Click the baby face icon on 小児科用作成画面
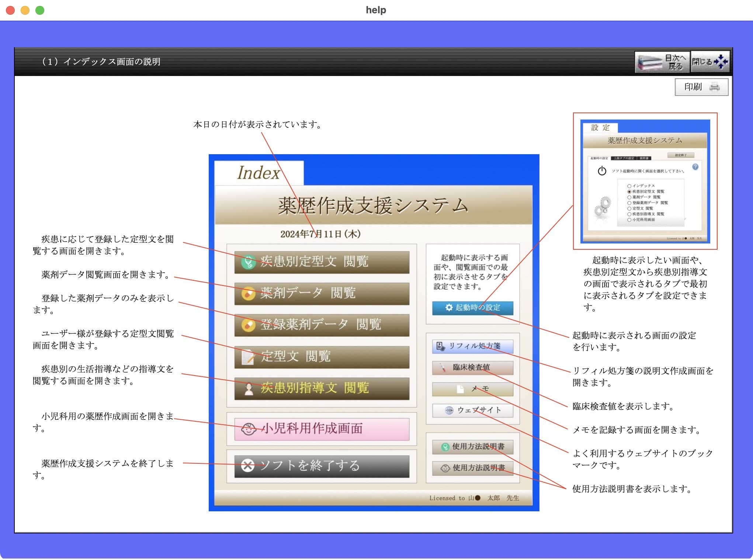Viewport: 753px width, 560px height. [249, 429]
